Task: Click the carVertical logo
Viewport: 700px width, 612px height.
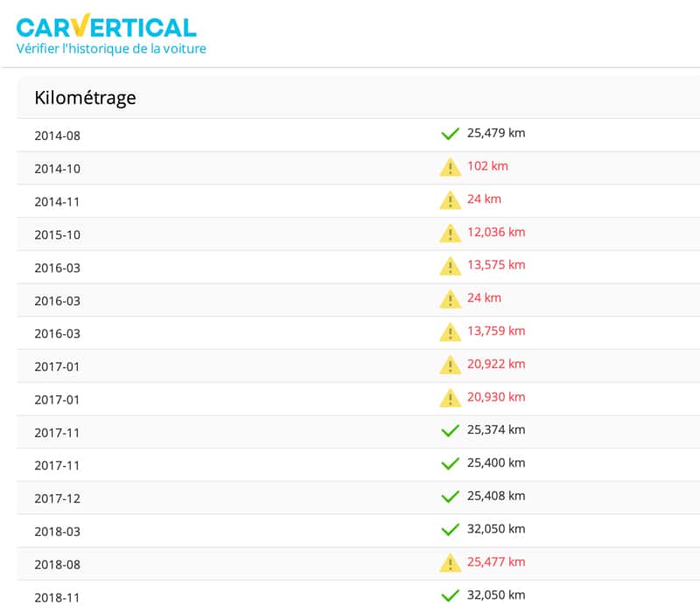Action: 106,26
